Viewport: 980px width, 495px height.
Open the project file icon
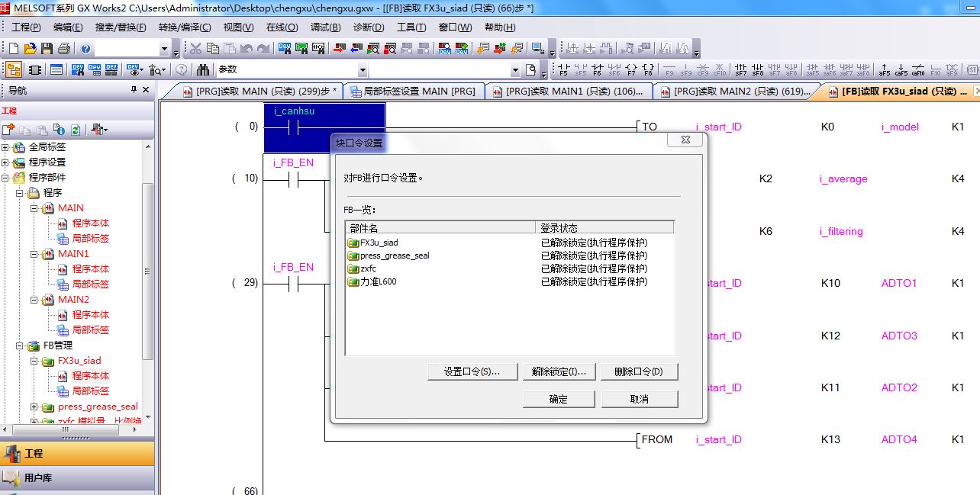(31, 49)
